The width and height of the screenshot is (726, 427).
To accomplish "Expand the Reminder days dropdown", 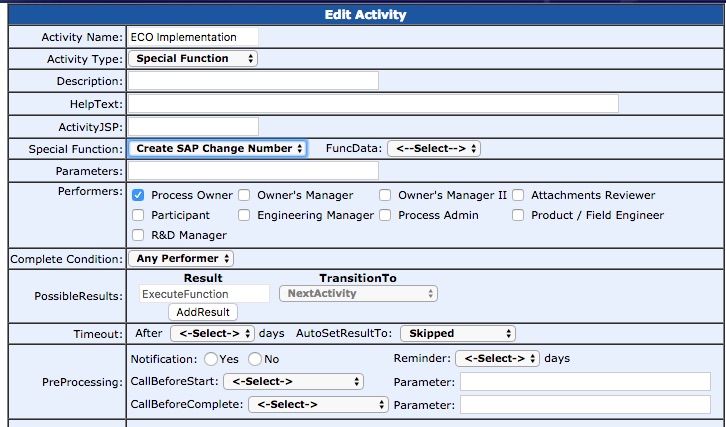I will click(498, 358).
